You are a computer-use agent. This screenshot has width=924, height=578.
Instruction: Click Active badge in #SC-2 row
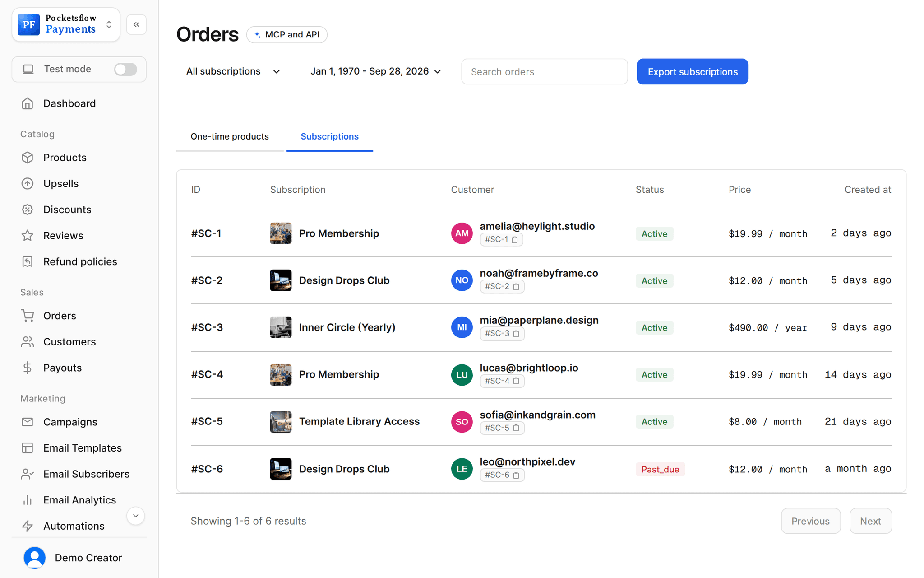point(654,281)
